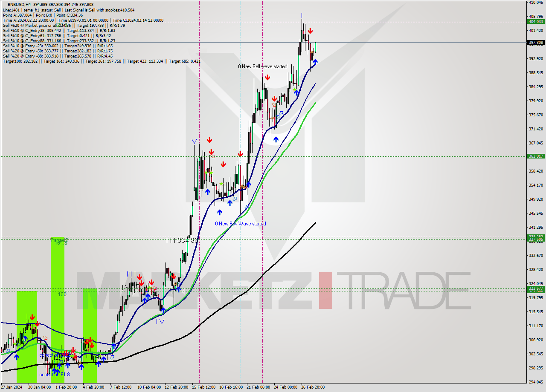Select the 'III 334.36' level label
This screenshot has width=546, height=392.
(x=182, y=240)
